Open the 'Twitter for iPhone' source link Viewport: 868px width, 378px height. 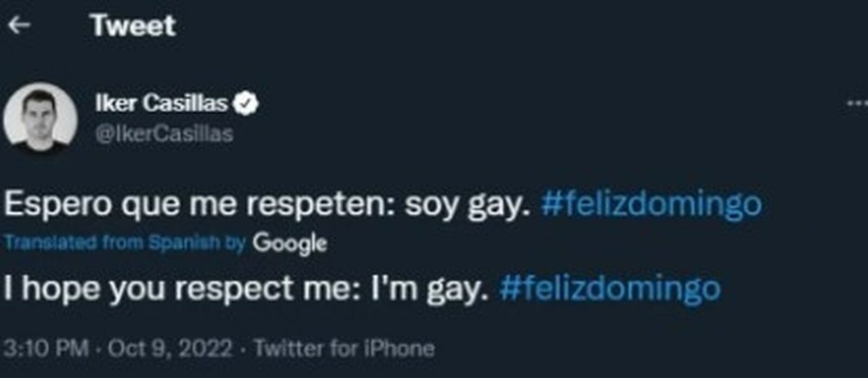pyautogui.click(x=344, y=348)
